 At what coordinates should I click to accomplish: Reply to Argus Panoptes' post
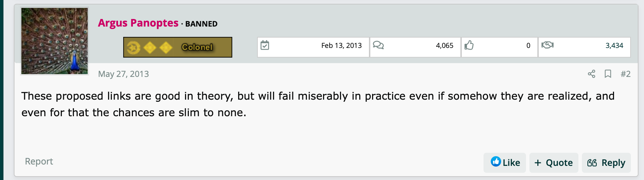(x=606, y=163)
